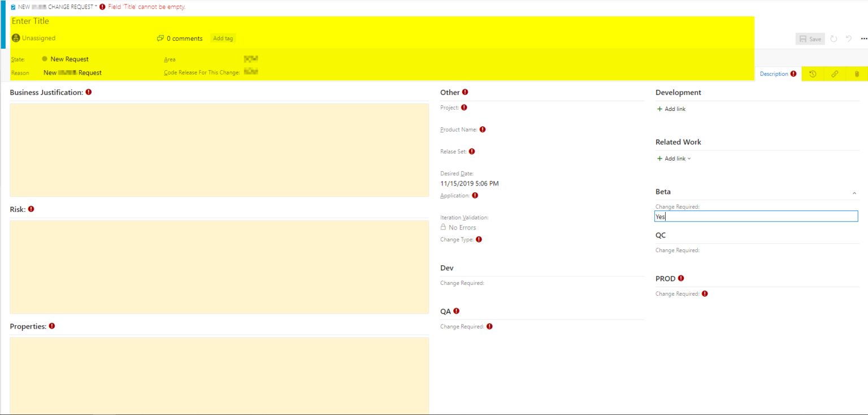This screenshot has width=868, height=415.
Task: Click the Product Name field label
Action: 459,129
